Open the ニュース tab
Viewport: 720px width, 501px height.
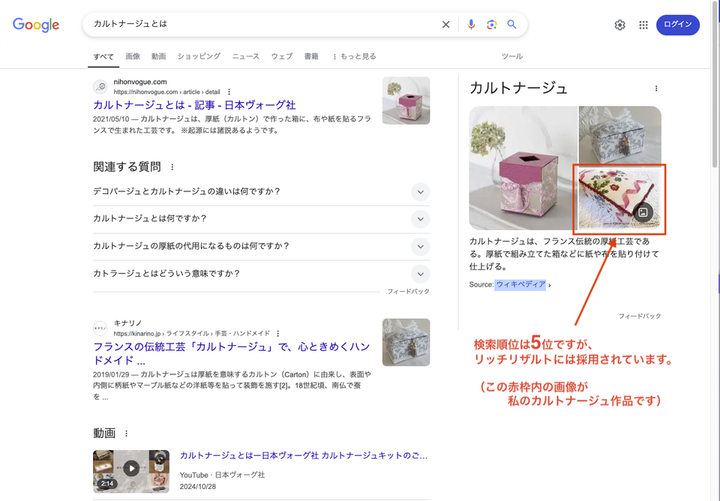coord(246,56)
